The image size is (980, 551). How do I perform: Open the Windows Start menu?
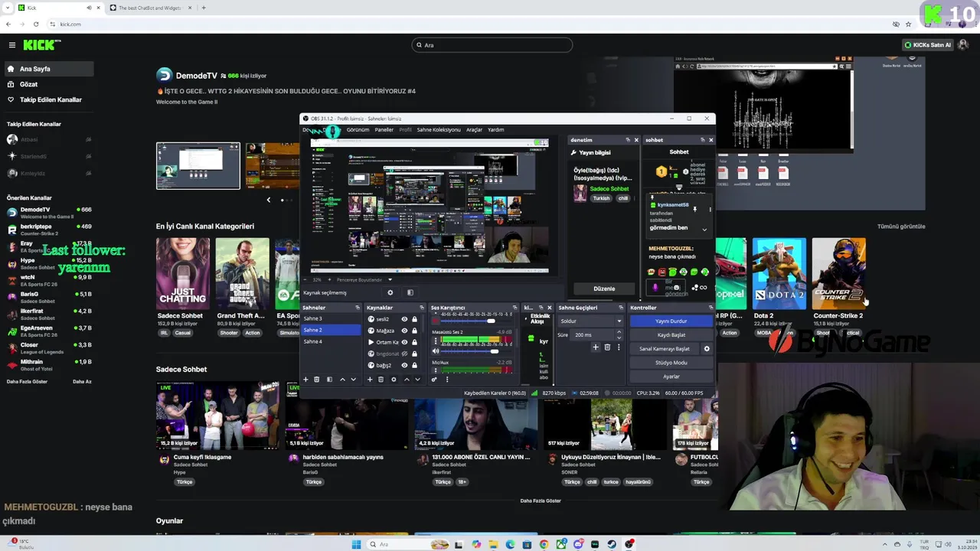(x=356, y=544)
